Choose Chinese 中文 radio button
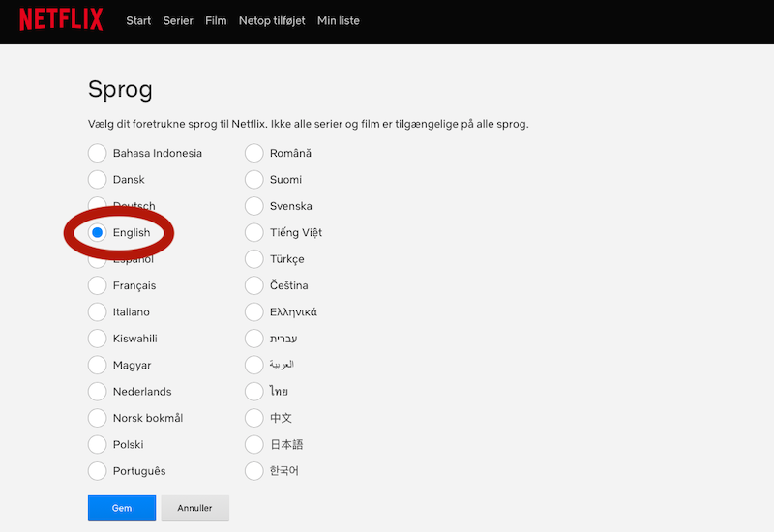Screen dimensions: 774x532 pyautogui.click(x=254, y=418)
